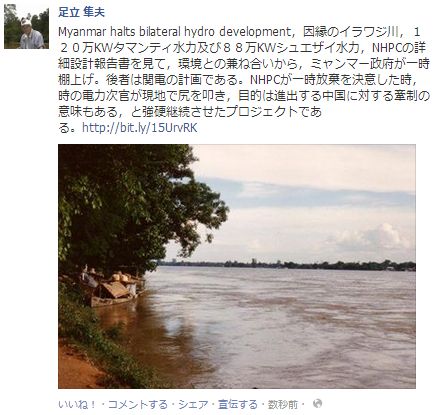Open 足立 隼夫's profile picture
This screenshot has height=415, width=438.
pos(27,27)
